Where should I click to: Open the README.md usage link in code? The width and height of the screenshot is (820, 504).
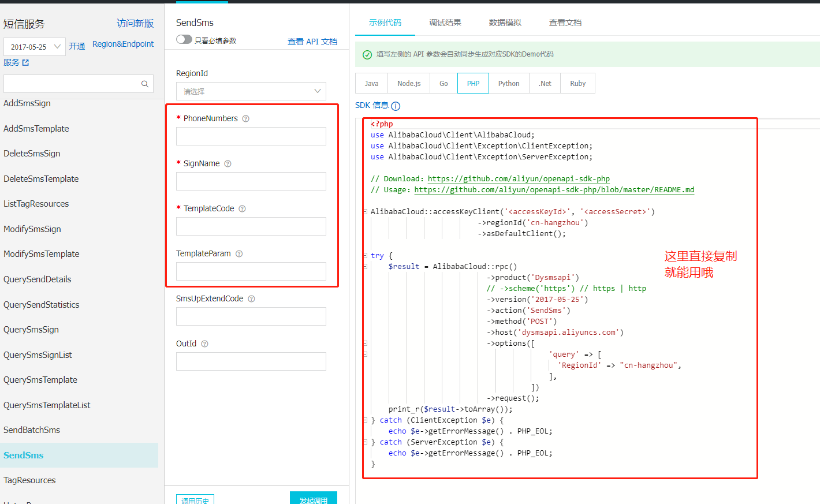(554, 190)
